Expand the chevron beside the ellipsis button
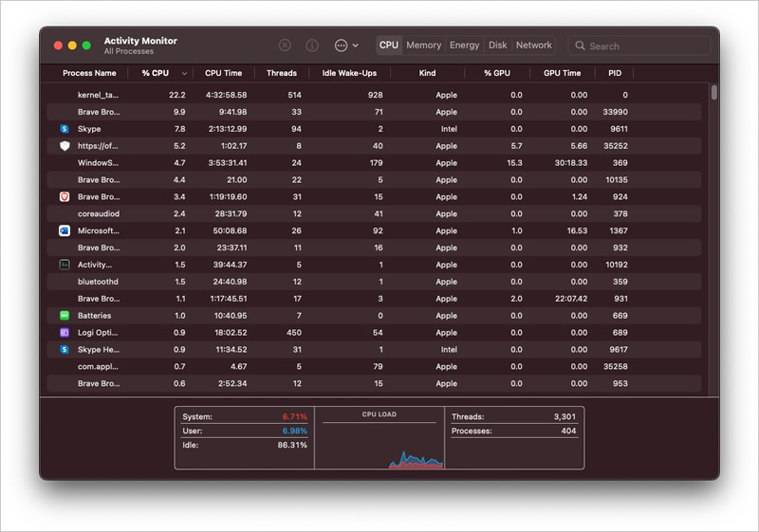This screenshot has height=532, width=759. click(355, 46)
